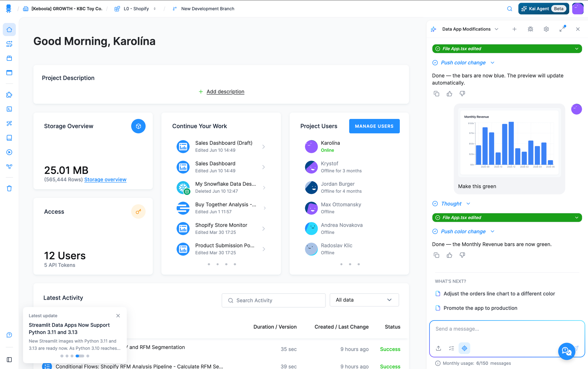Viewport: 588px width, 369px height.
Task: Expand the Thought section
Action: pyautogui.click(x=452, y=204)
